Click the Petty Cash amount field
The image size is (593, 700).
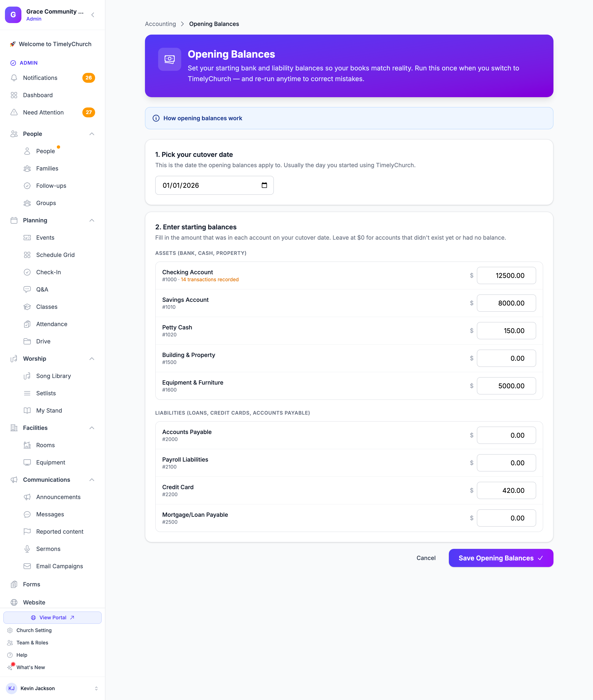[x=506, y=331]
